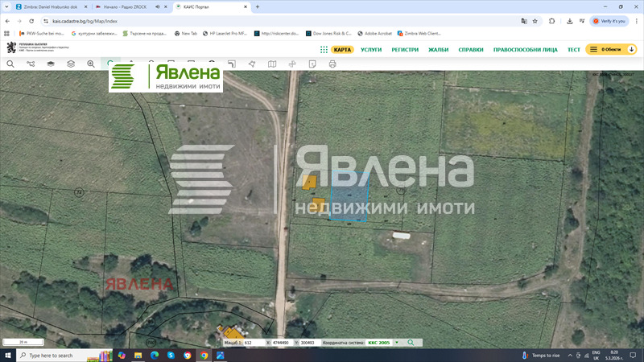
Task: Bookmark this page with star icon
Action: [x=535, y=21]
